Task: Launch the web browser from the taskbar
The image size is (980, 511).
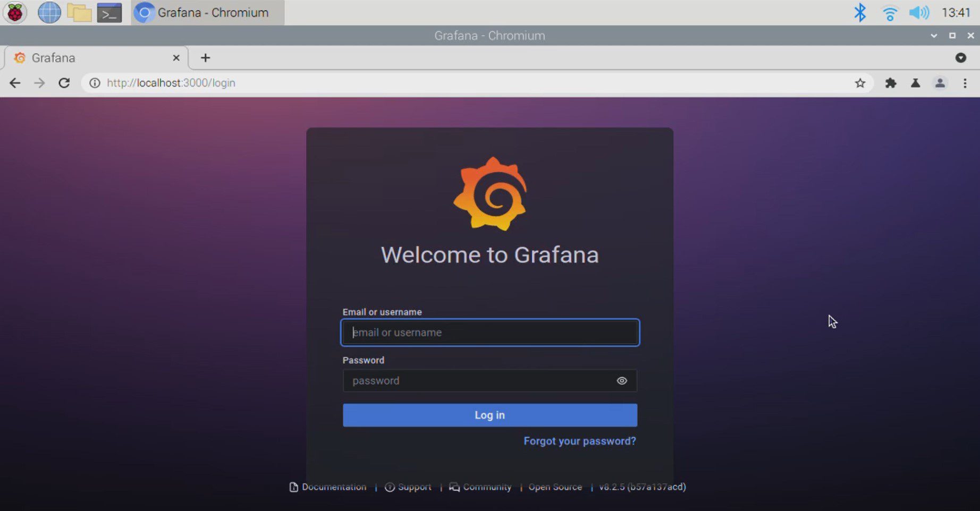Action: click(49, 13)
